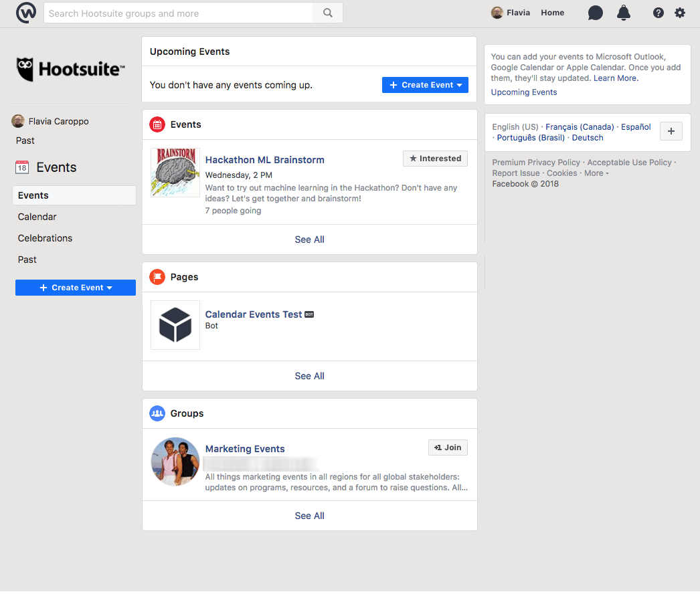700x594 pixels.
Task: Switch language to Français (Canada)
Action: (x=580, y=127)
